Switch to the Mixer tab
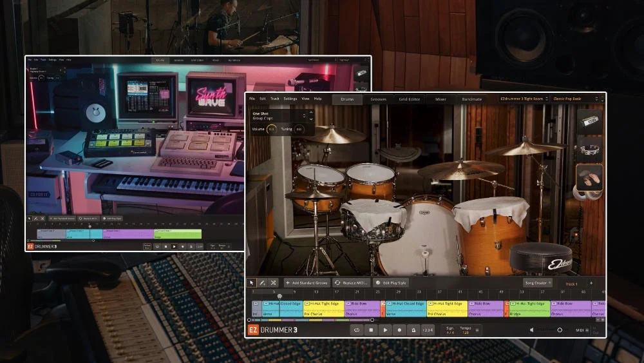Image resolution: width=644 pixels, height=363 pixels. 440,99
